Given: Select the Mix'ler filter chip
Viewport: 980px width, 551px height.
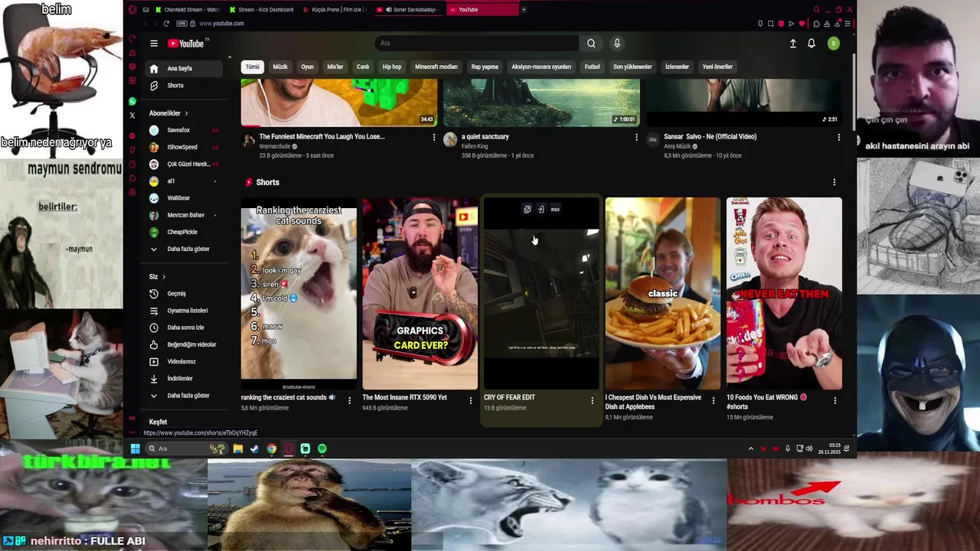Looking at the screenshot, I should [335, 67].
